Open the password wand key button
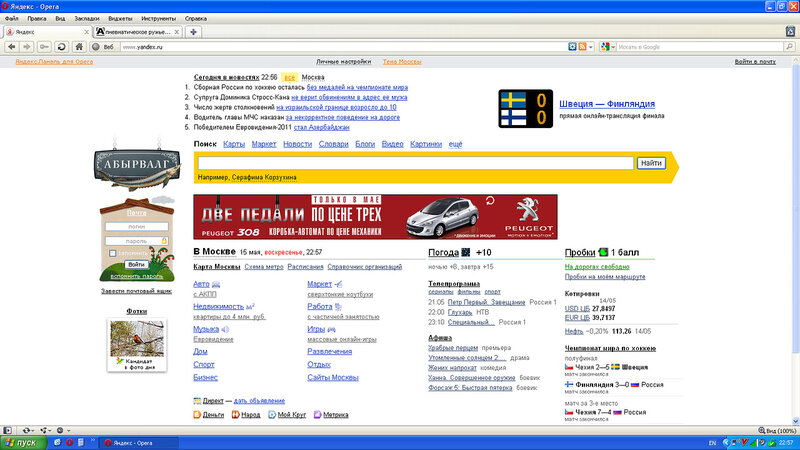The width and height of the screenshot is (800, 450). pyautogui.click(x=44, y=46)
